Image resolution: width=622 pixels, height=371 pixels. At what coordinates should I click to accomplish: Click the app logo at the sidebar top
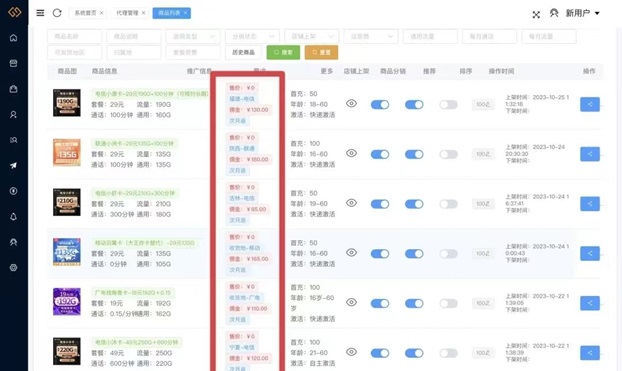14,12
